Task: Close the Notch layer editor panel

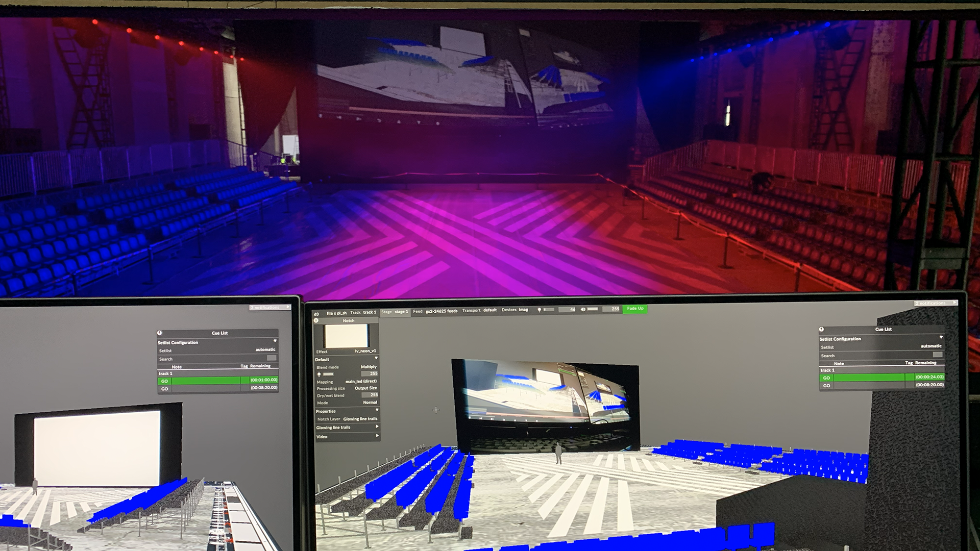Action: [x=316, y=320]
